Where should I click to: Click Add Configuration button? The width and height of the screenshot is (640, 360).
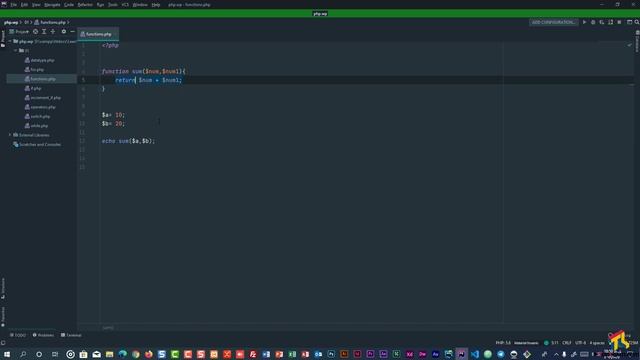[x=554, y=22]
